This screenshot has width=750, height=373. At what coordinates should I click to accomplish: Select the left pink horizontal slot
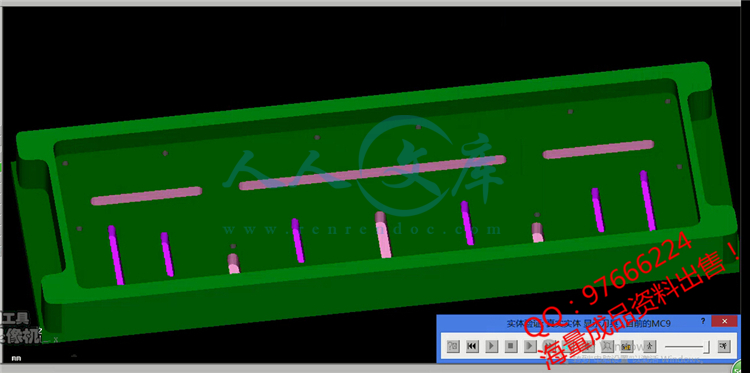146,196
